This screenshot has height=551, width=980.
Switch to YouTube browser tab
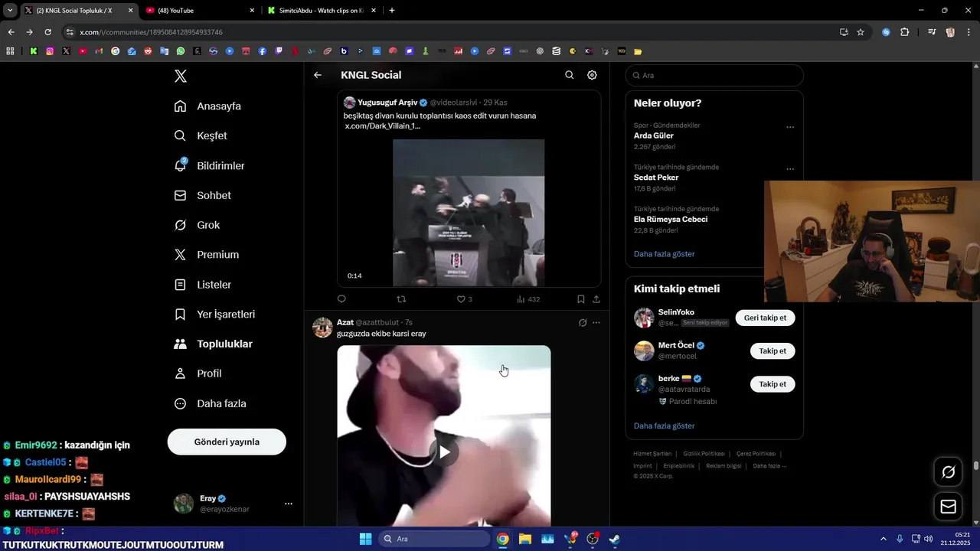click(199, 11)
